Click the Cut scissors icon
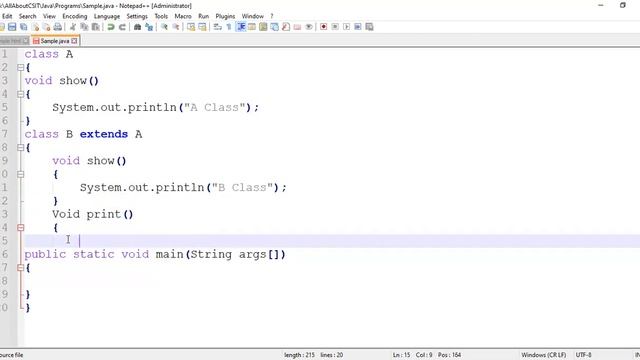This screenshot has width=640, height=360. point(73,27)
